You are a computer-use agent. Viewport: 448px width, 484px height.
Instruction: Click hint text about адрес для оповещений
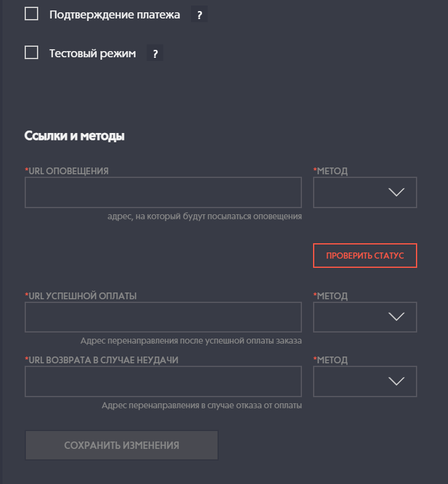pyautogui.click(x=204, y=216)
